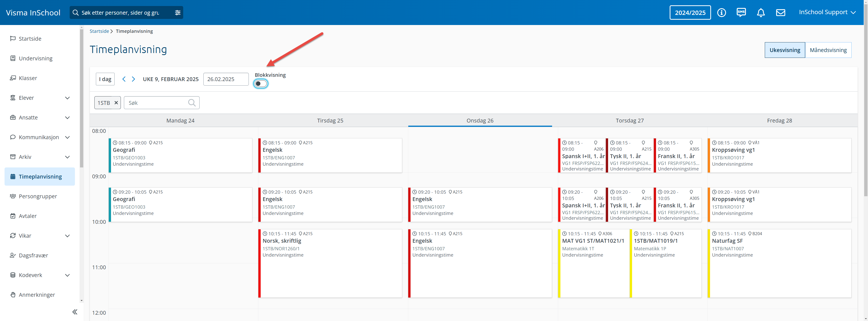The image size is (868, 321).
Task: Remove the 1STB filter chip
Action: pyautogui.click(x=116, y=103)
